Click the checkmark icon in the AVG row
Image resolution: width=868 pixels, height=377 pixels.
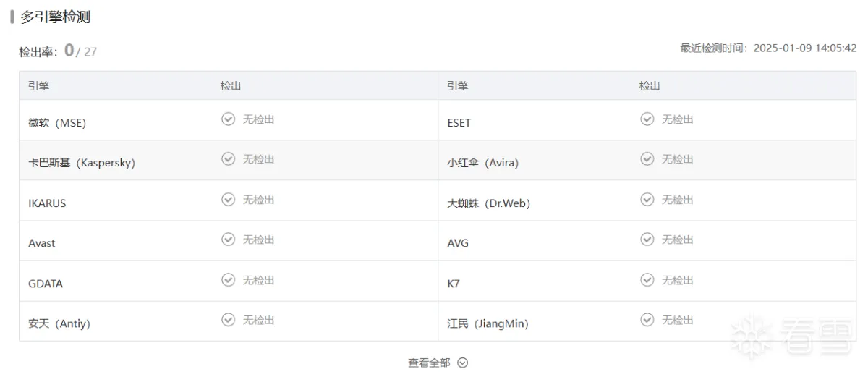point(647,240)
